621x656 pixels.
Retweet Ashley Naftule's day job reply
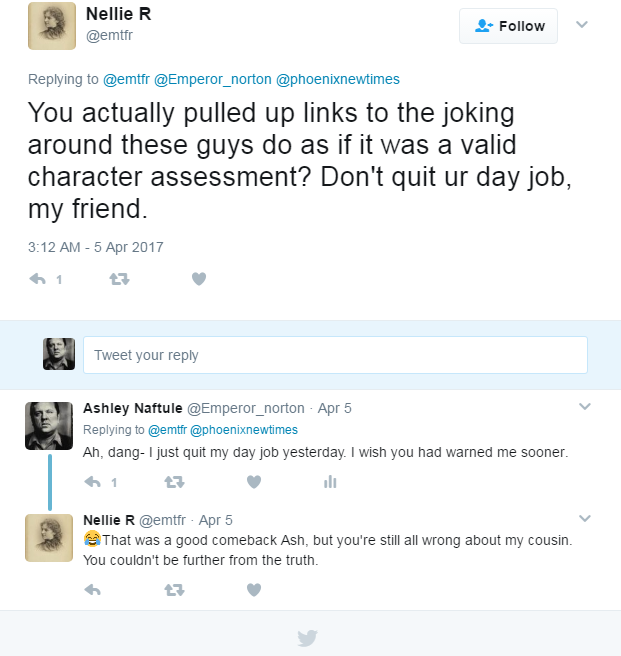pos(173,482)
